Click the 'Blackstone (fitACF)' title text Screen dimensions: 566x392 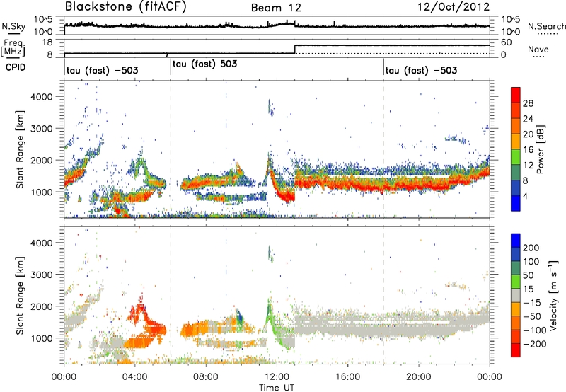pyautogui.click(x=126, y=7)
